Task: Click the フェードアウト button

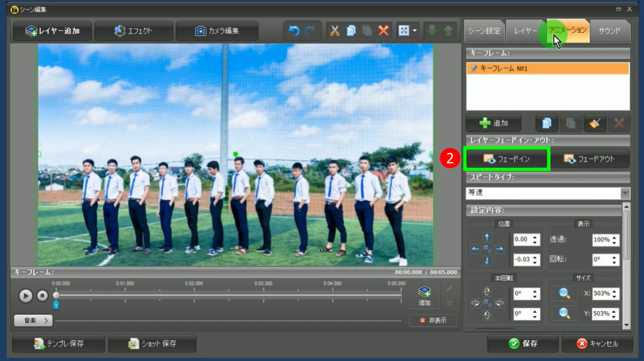Action: tap(589, 159)
